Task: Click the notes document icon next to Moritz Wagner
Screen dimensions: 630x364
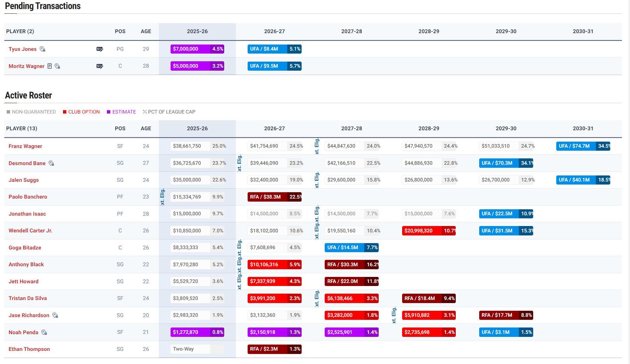Action: [x=50, y=66]
